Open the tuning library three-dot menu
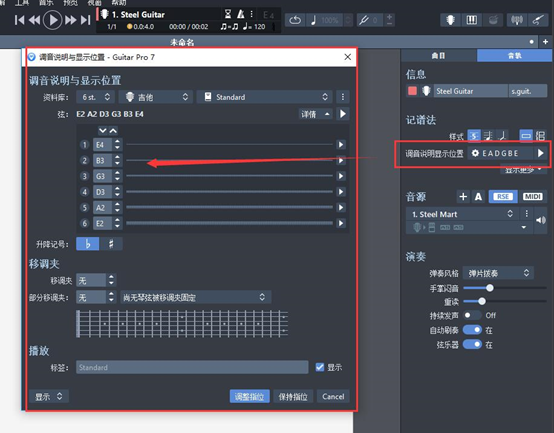The width and height of the screenshot is (554, 433). click(342, 97)
